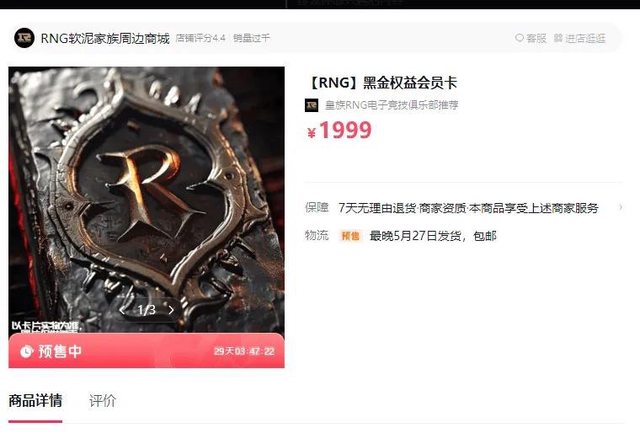640x433 pixels.
Task: Click the 1/3 image counter
Action: 147,310
